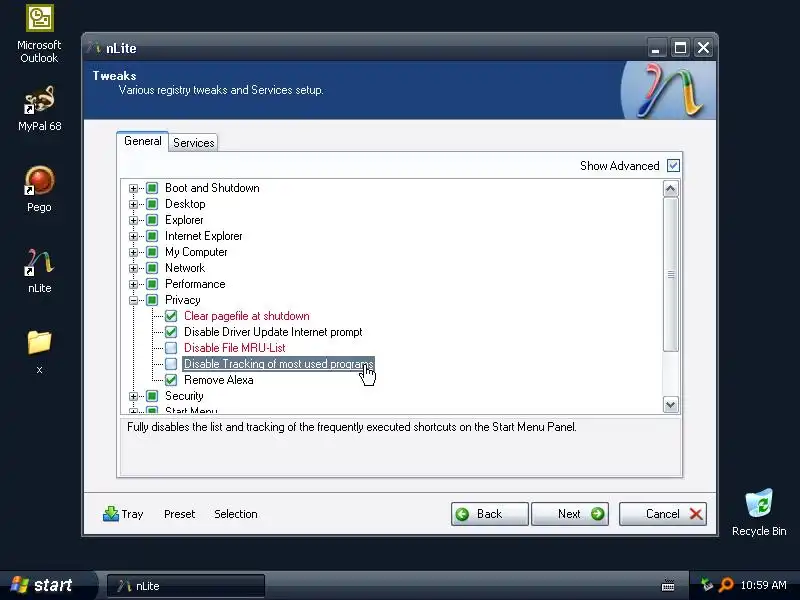Toggle the Show Advanced checkbox
Viewport: 800px width, 600px height.
673,166
